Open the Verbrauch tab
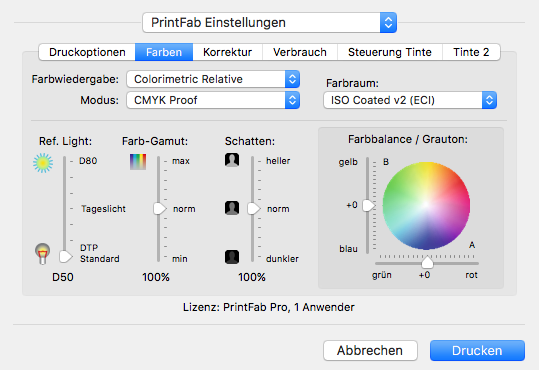The height and width of the screenshot is (370, 539). (300, 52)
